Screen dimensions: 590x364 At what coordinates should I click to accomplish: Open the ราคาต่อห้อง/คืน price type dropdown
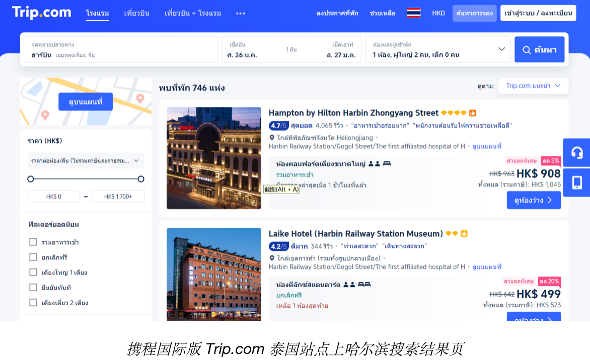pyautogui.click(x=86, y=161)
